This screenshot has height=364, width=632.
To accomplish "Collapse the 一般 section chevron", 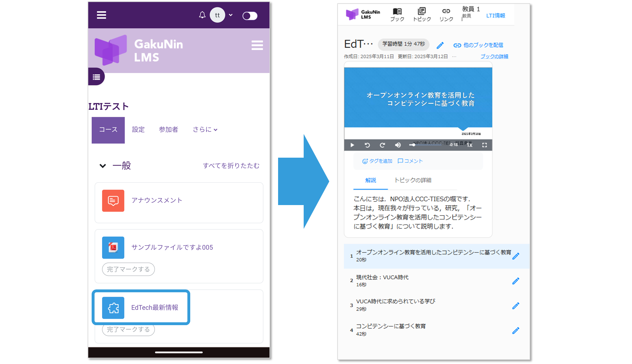I will pos(103,166).
